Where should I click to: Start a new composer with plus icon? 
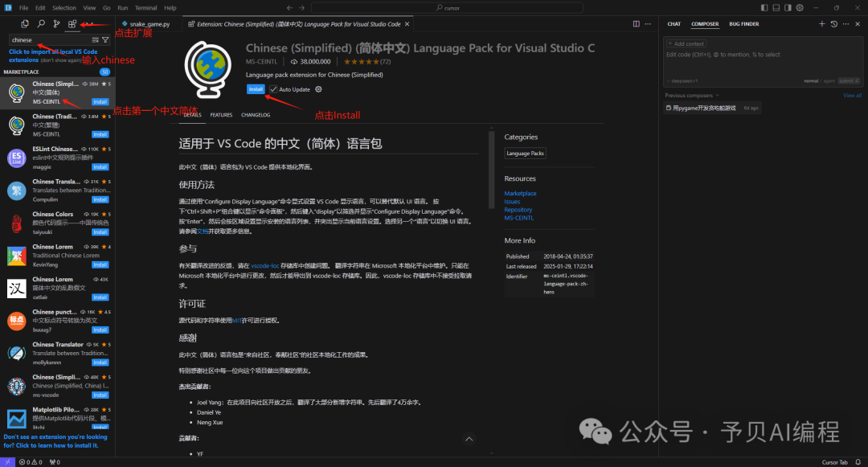821,24
